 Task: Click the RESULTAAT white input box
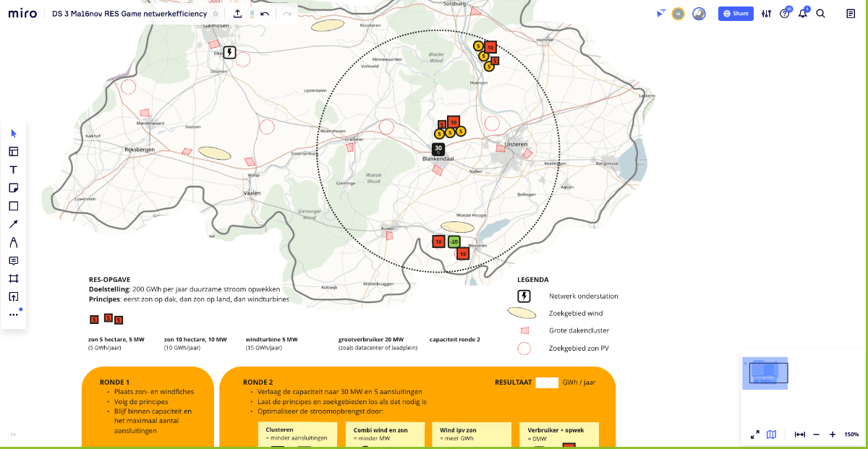point(547,382)
